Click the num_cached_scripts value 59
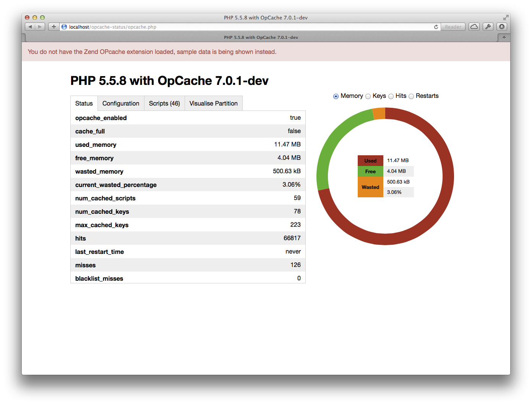 pyautogui.click(x=297, y=198)
